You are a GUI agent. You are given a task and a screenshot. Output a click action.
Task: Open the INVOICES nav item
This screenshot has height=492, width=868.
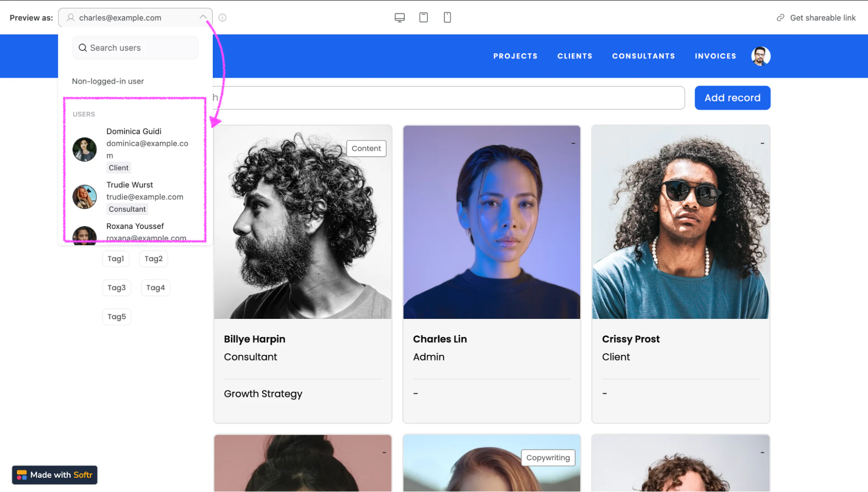[715, 56]
